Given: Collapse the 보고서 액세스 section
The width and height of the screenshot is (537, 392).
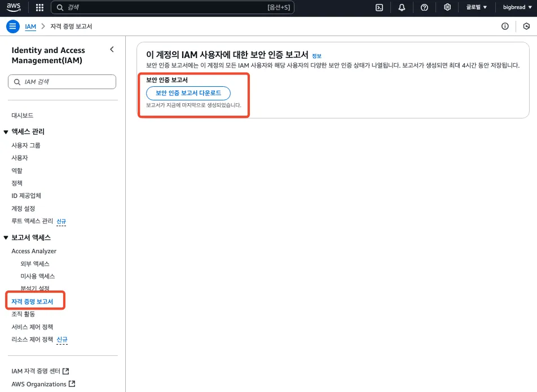Looking at the screenshot, I should tap(6, 237).
